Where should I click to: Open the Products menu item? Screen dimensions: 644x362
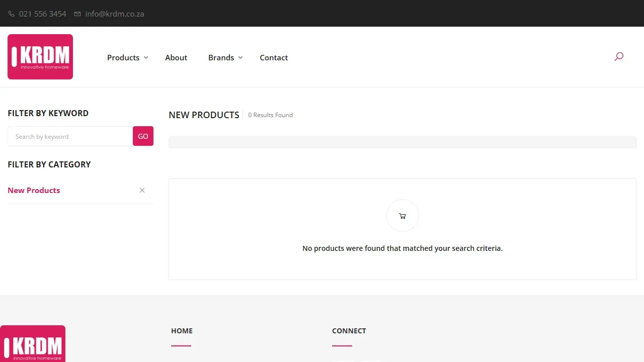(123, 57)
